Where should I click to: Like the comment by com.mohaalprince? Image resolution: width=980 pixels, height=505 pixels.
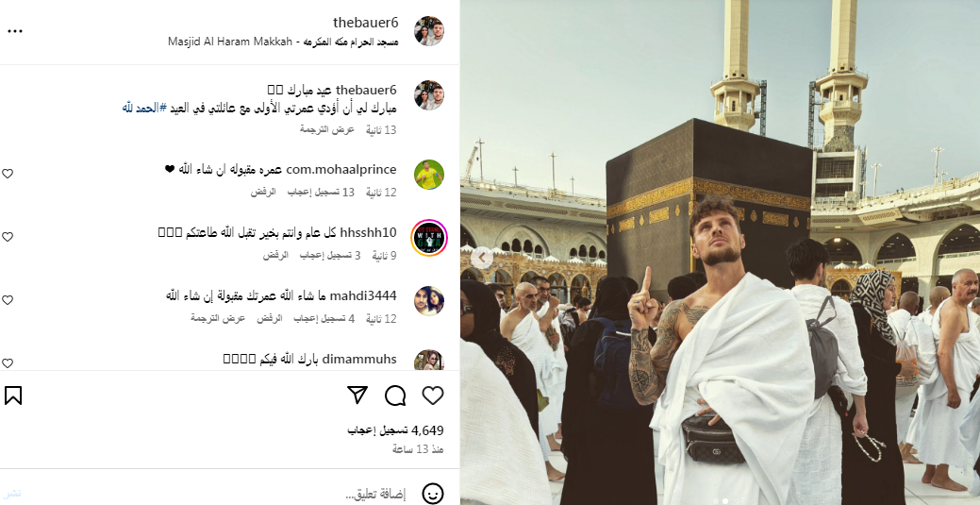[8, 174]
